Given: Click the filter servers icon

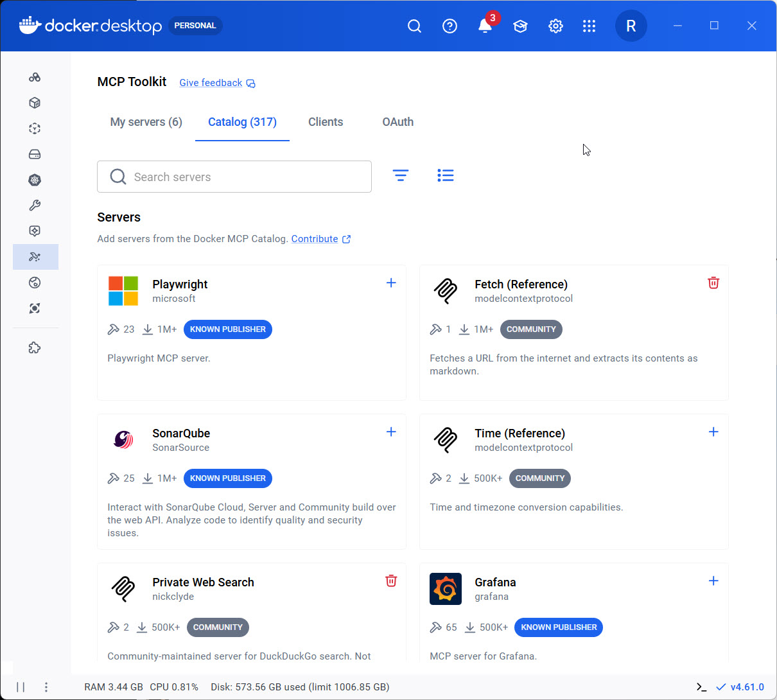Looking at the screenshot, I should (x=401, y=175).
